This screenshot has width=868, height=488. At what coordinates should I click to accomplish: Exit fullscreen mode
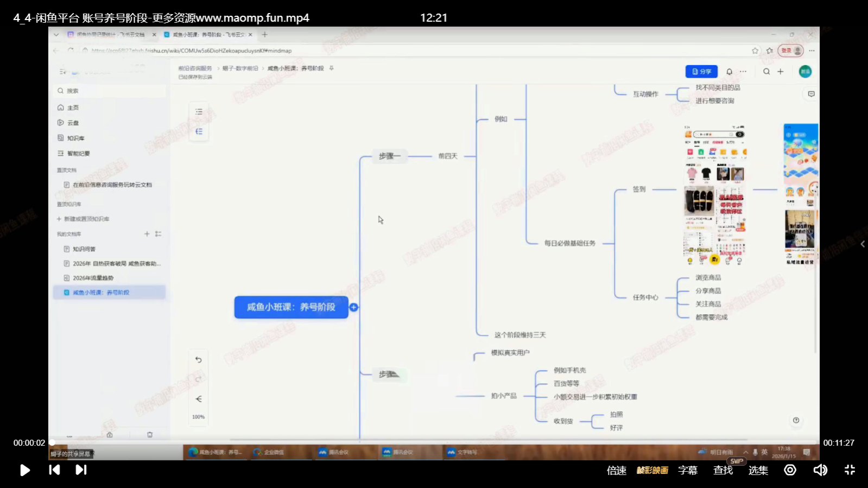click(850, 470)
